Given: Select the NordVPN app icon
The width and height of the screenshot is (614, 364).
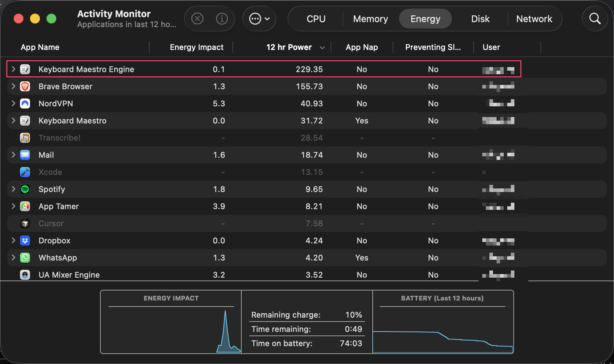Looking at the screenshot, I should click(x=25, y=103).
